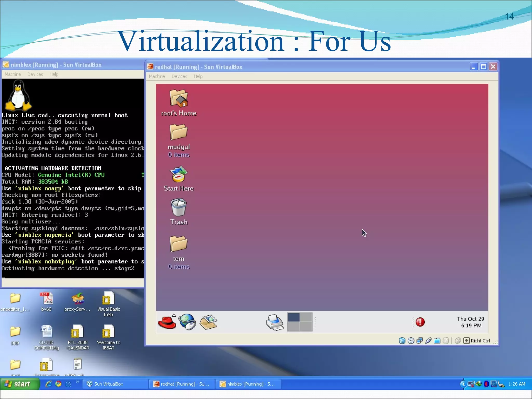Click the disconnected network tray icon

471,384
